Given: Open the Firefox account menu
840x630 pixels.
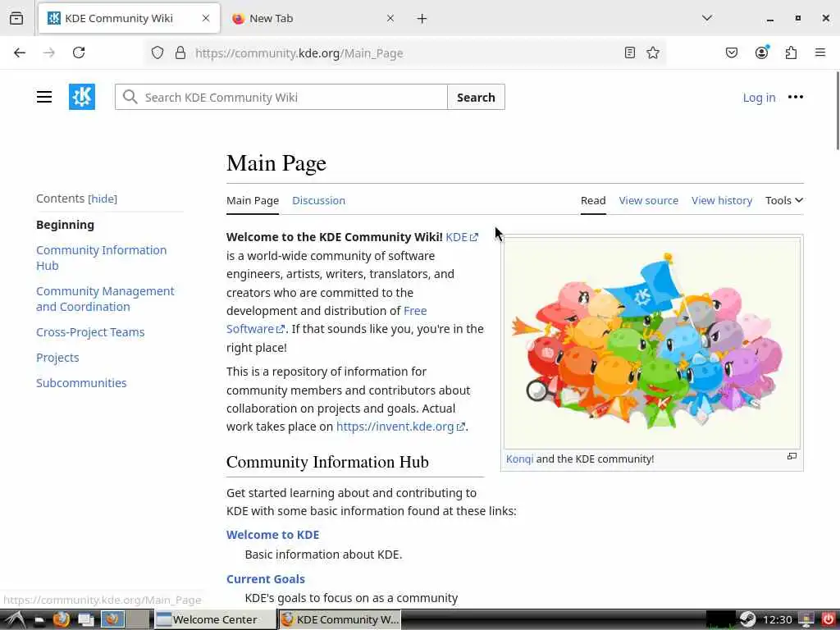Looking at the screenshot, I should click(x=761, y=52).
